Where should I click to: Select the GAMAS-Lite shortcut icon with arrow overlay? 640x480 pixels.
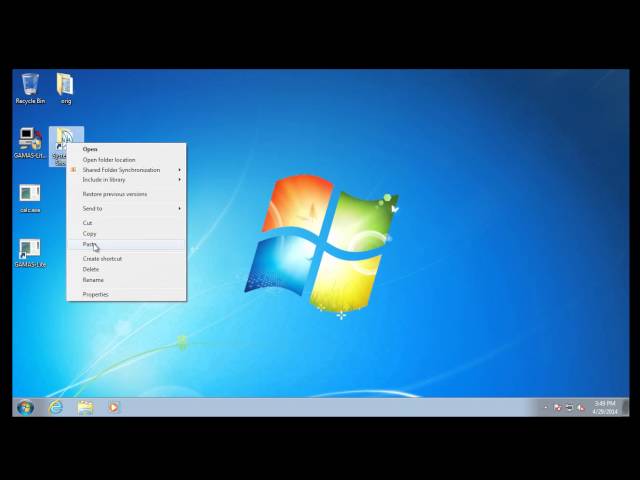30,253
